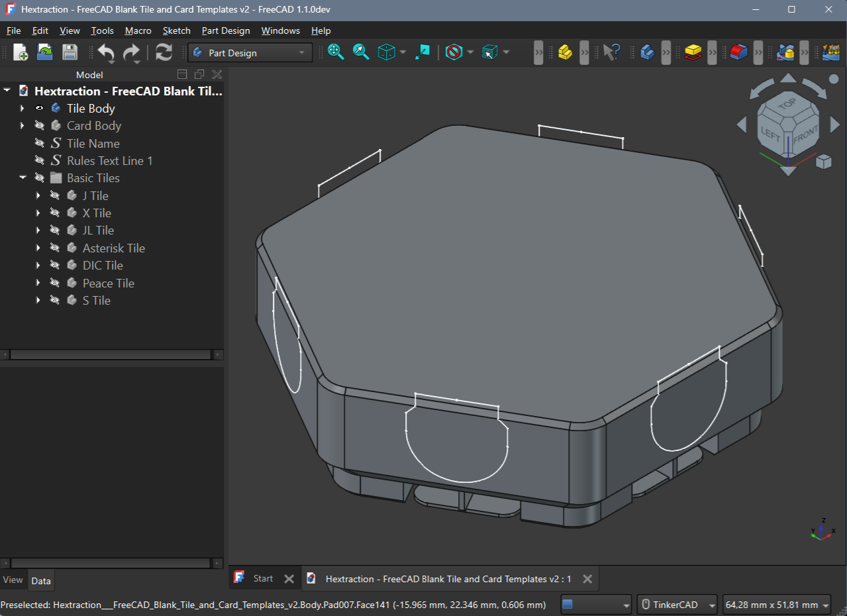Click the selection box view icon
The image size is (847, 616).
click(x=489, y=52)
